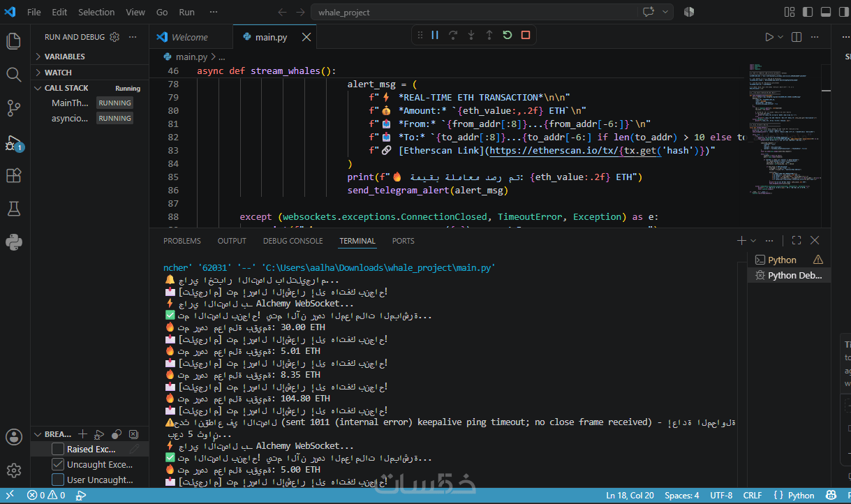The width and height of the screenshot is (851, 504).
Task: Remove all breakpoints icon
Action: coord(133,433)
